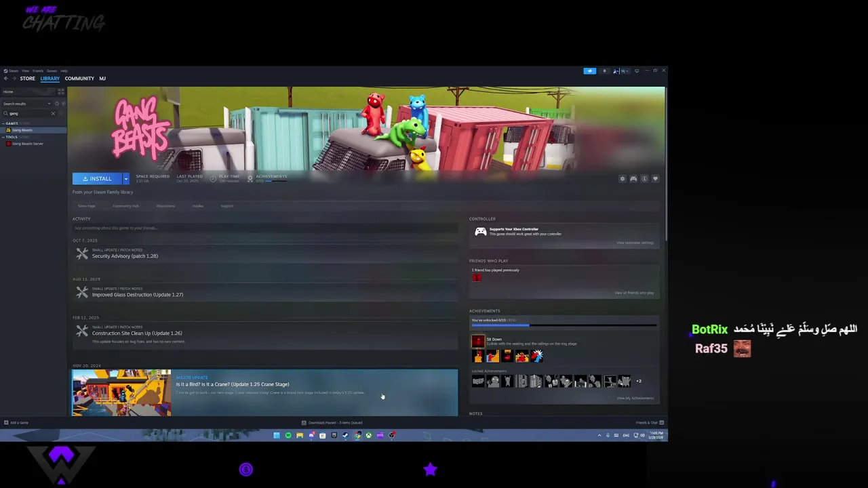Click the activity 'Say something' input field
Image resolution: width=868 pixels, height=488 pixels.
point(265,228)
